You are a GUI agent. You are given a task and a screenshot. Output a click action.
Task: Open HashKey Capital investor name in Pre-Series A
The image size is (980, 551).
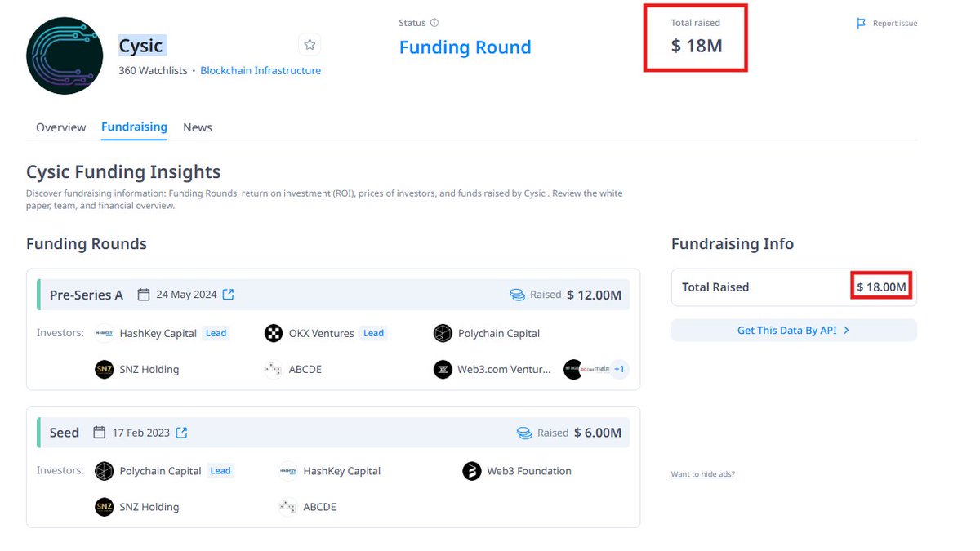point(158,333)
